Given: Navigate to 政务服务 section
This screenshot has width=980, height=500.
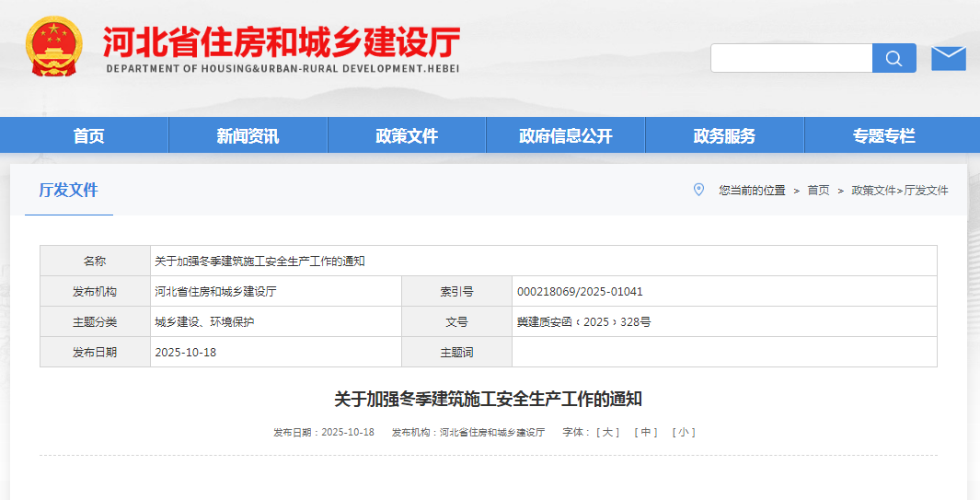Looking at the screenshot, I should pyautogui.click(x=724, y=136).
